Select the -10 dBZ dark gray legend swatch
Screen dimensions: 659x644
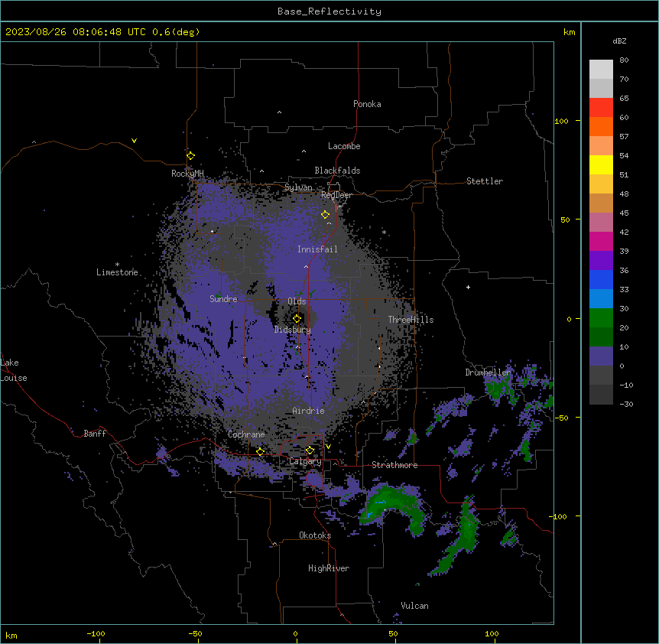[601, 395]
